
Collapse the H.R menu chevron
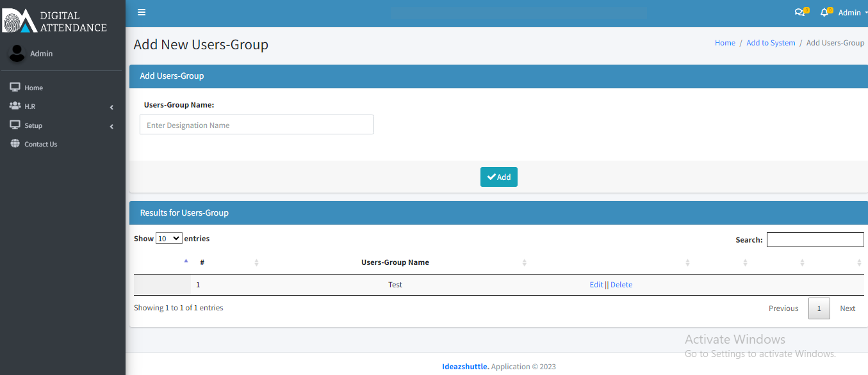click(x=111, y=107)
